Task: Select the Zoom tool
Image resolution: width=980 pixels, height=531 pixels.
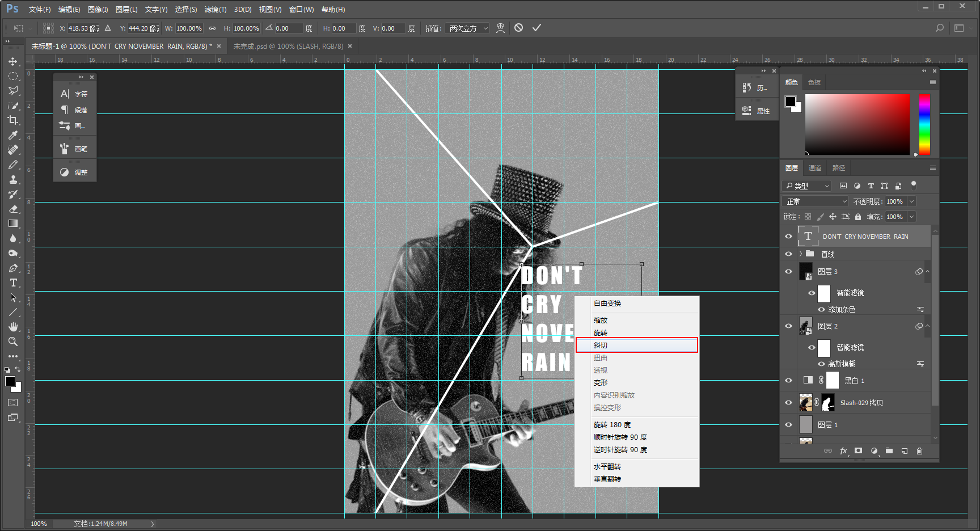Action: click(x=13, y=342)
